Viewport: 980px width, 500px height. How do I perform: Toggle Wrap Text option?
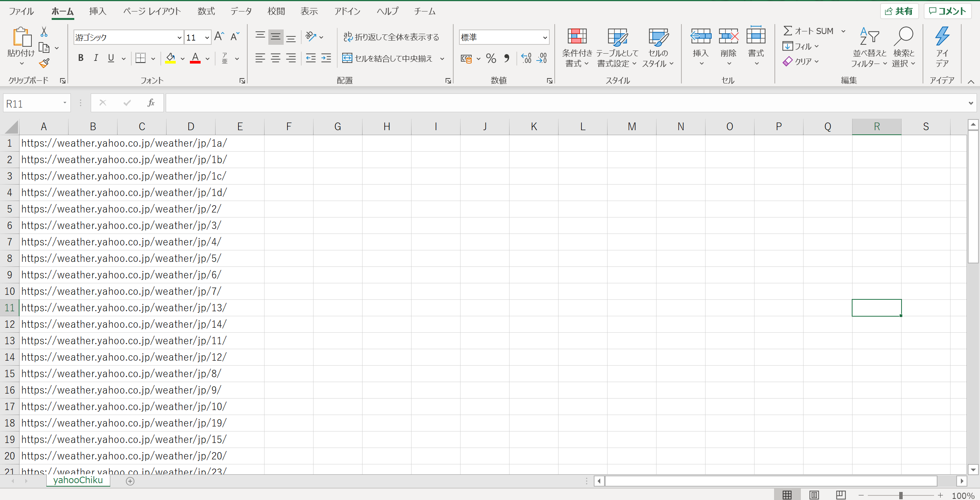coord(391,37)
